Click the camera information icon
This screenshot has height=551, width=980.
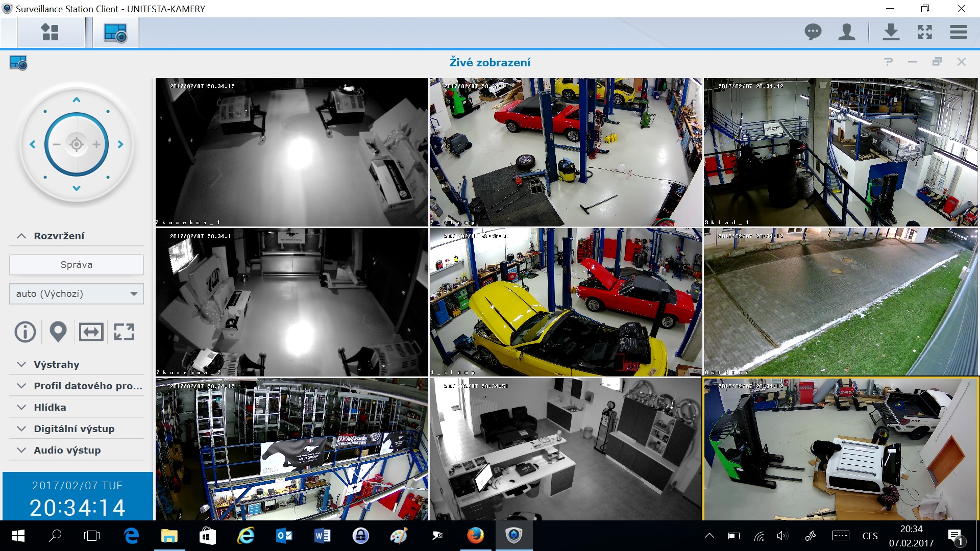click(25, 332)
